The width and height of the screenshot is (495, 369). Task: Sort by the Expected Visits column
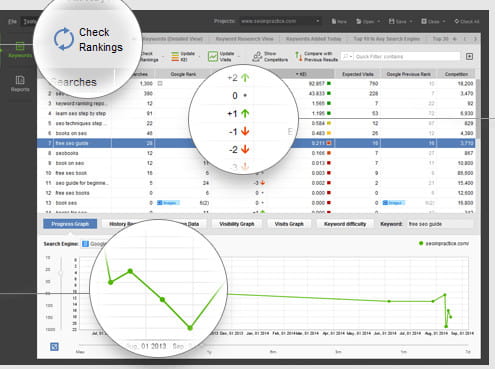357,74
